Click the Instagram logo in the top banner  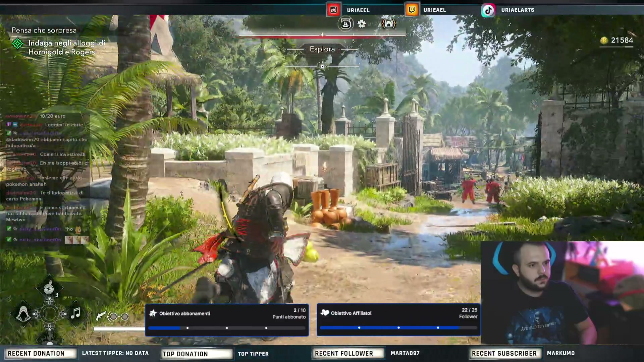coord(333,10)
